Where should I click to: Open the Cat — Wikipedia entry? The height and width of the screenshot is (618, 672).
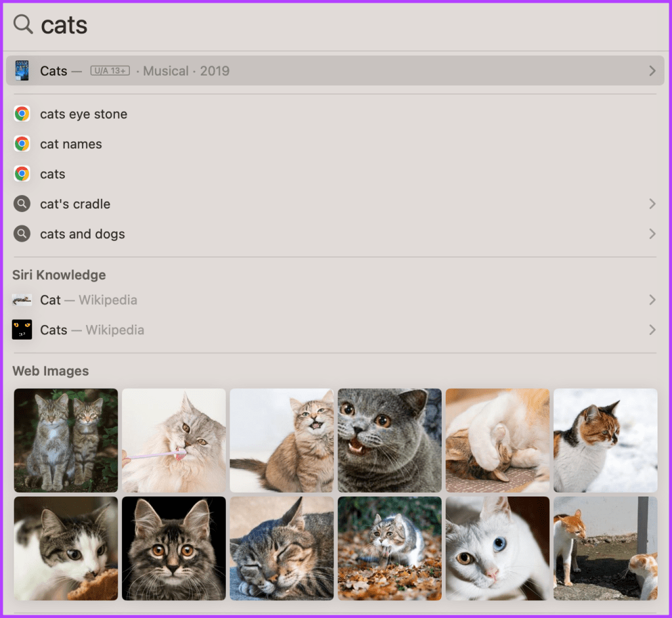click(89, 299)
